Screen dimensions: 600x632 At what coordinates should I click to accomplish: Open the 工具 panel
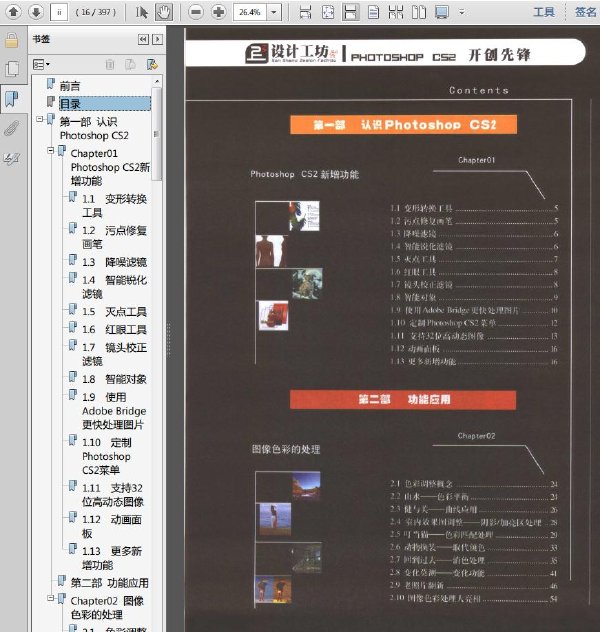(544, 12)
